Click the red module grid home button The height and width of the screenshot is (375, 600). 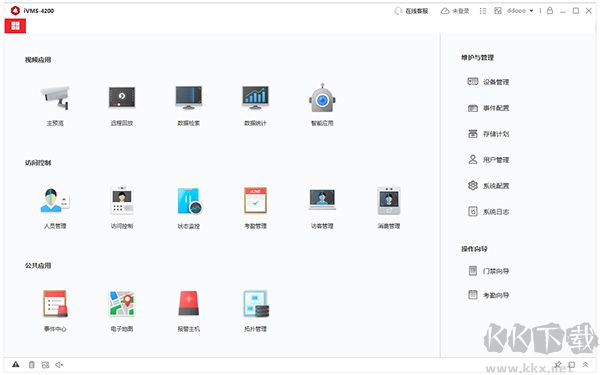click(x=15, y=26)
